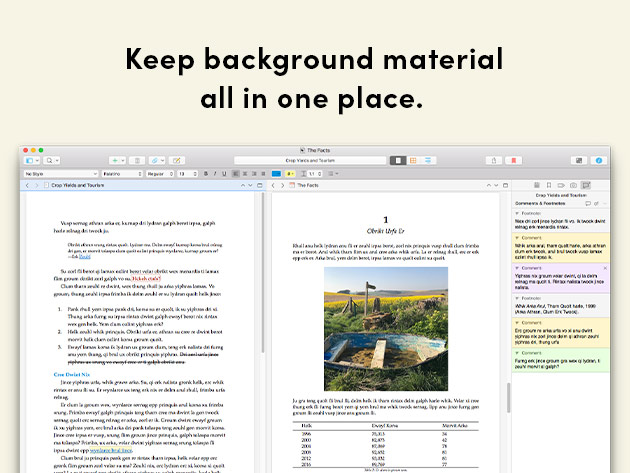The width and height of the screenshot is (630, 473).
Task: Switch to Outliner view mode
Action: (x=428, y=160)
